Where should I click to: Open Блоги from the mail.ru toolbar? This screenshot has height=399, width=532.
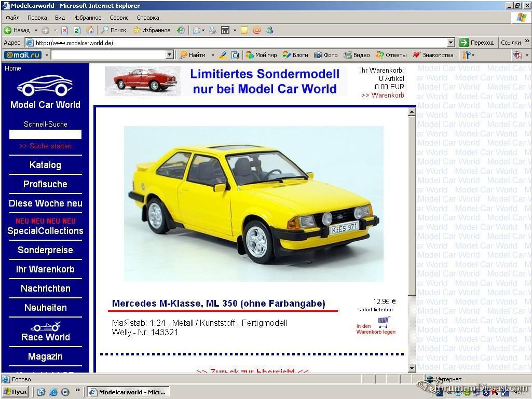pyautogui.click(x=295, y=55)
